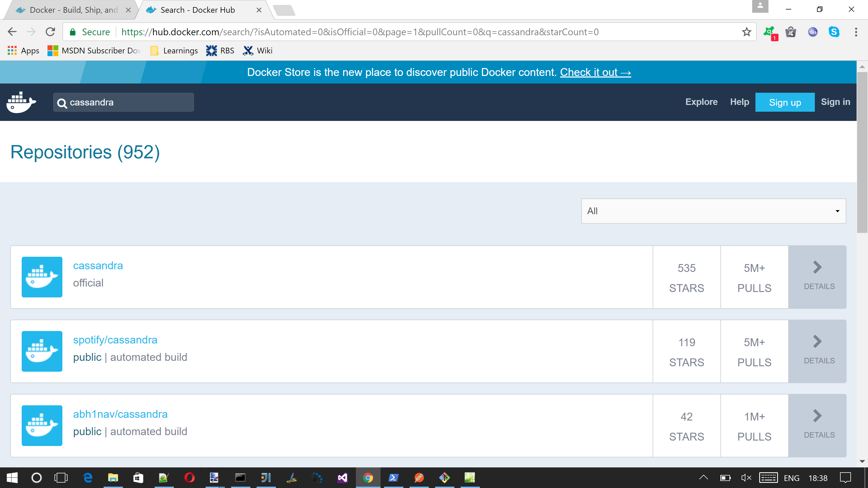This screenshot has width=868, height=488.
Task: Open Task View in taskbar
Action: click(61, 477)
